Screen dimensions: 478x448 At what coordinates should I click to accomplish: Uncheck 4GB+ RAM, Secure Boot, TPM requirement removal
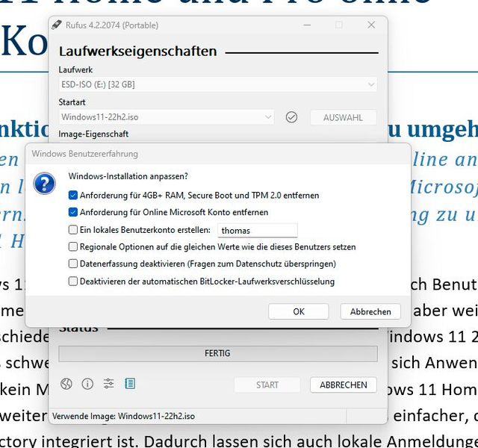(73, 195)
